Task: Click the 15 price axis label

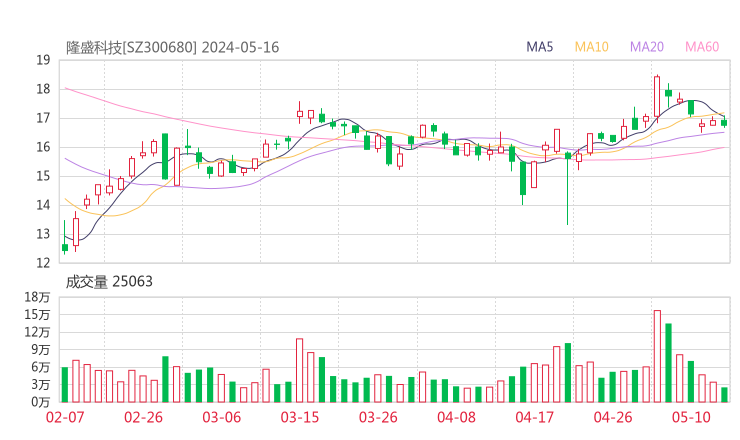Action: (x=43, y=176)
